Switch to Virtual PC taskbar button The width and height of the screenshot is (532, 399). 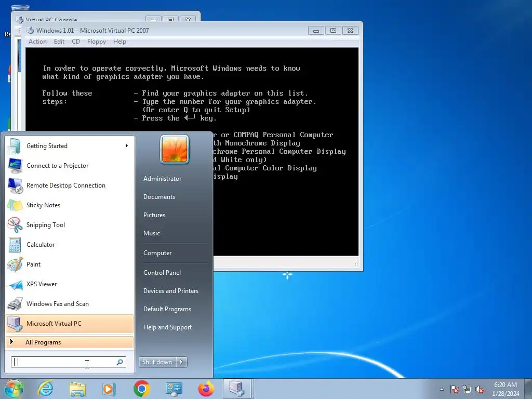pyautogui.click(x=237, y=389)
